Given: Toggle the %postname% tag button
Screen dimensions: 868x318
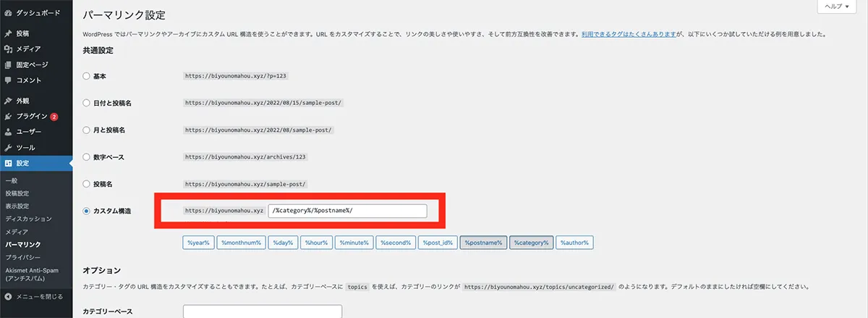Looking at the screenshot, I should click(x=483, y=243).
